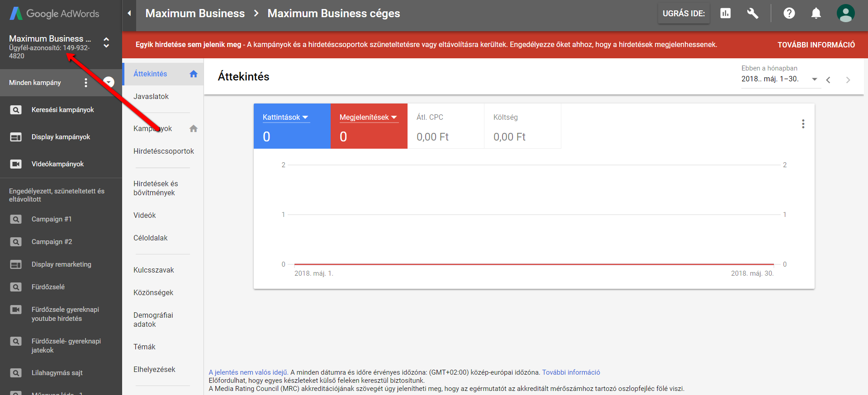Open the date range dropdown
The width and height of the screenshot is (868, 395).
(x=781, y=79)
